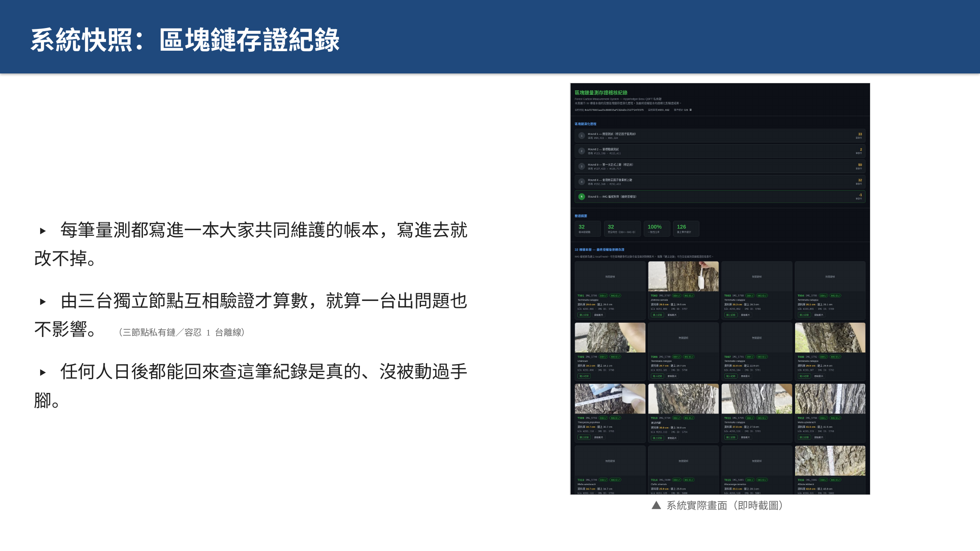Screen dimensions: 980x551
Task: Click the Round 3 step number circle
Action: pos(581,166)
